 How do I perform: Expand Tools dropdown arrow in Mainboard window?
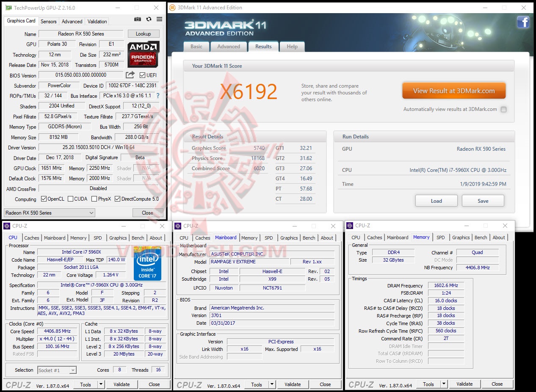(272, 384)
